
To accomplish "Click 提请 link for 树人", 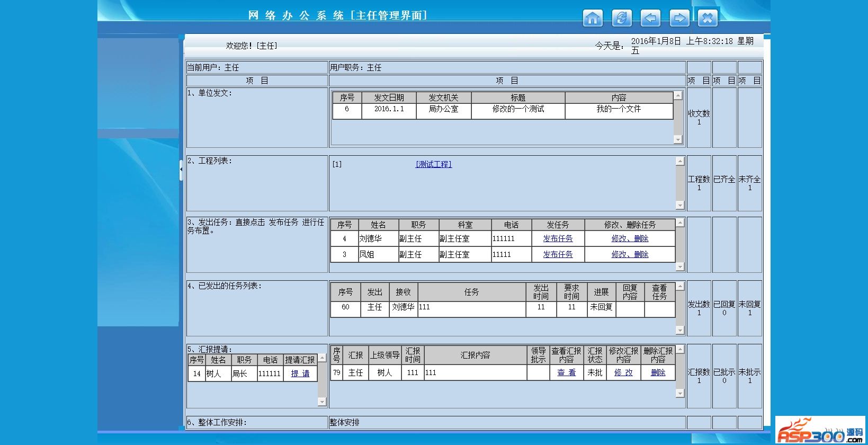I will tap(300, 373).
